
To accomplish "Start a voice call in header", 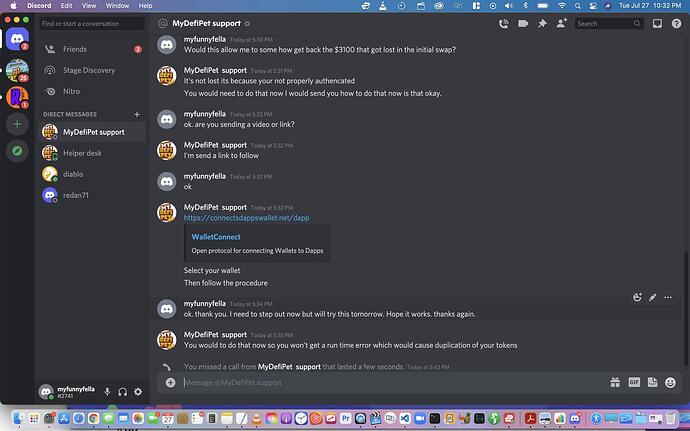I will coord(503,24).
